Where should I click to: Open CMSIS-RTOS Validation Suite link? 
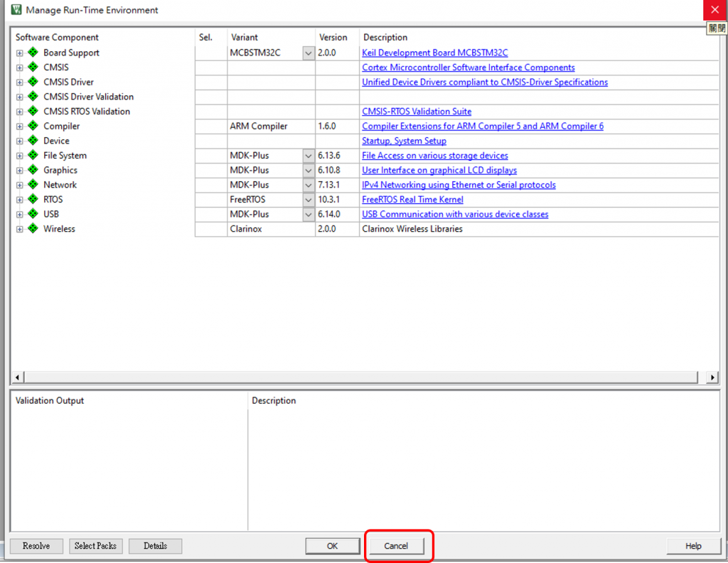[417, 112]
